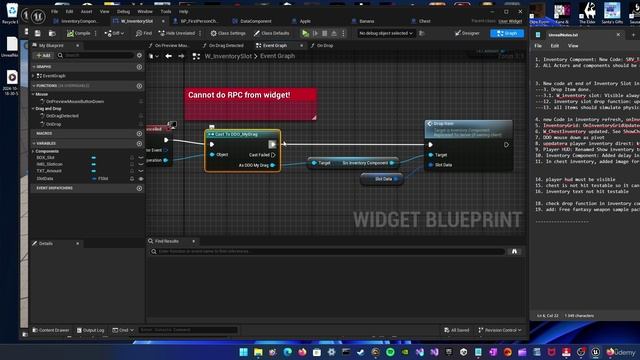Screen dimensions: 640x360
Task: Toggle visibility for BOX_Slot variable
Action: [x=141, y=158]
